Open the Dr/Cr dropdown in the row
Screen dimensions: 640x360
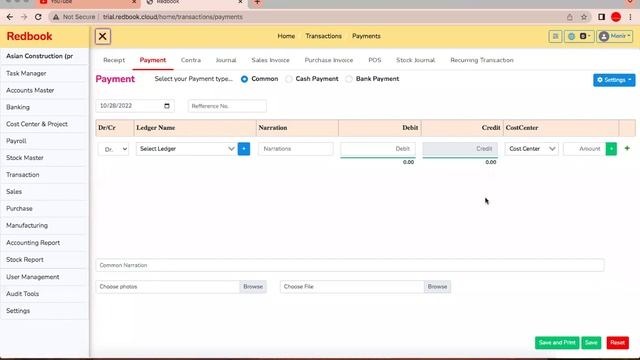pyautogui.click(x=113, y=149)
